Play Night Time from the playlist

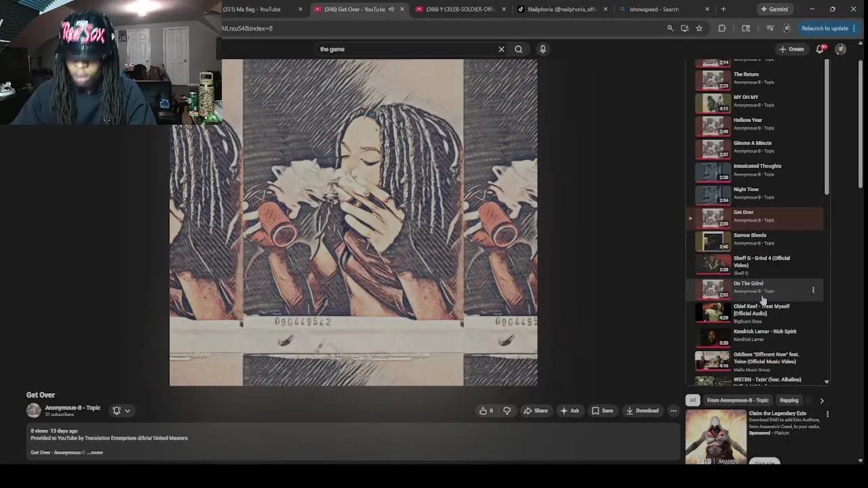coord(756,194)
